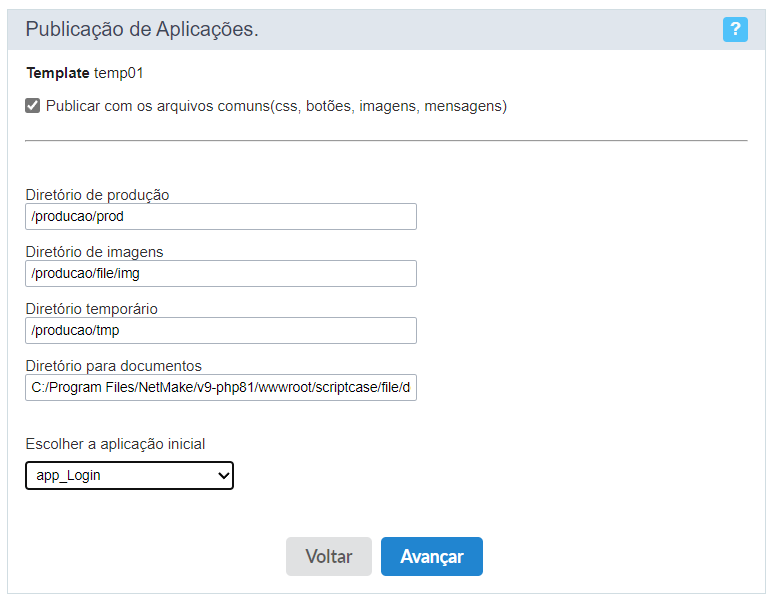Click the bold Template word
Screen dimensions: 773x608
(x=58, y=73)
